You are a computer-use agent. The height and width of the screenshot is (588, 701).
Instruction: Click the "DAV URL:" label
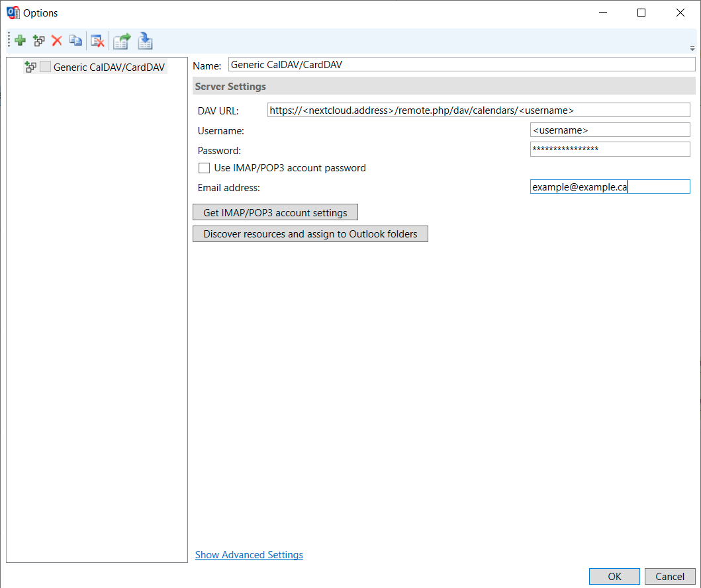pos(218,111)
